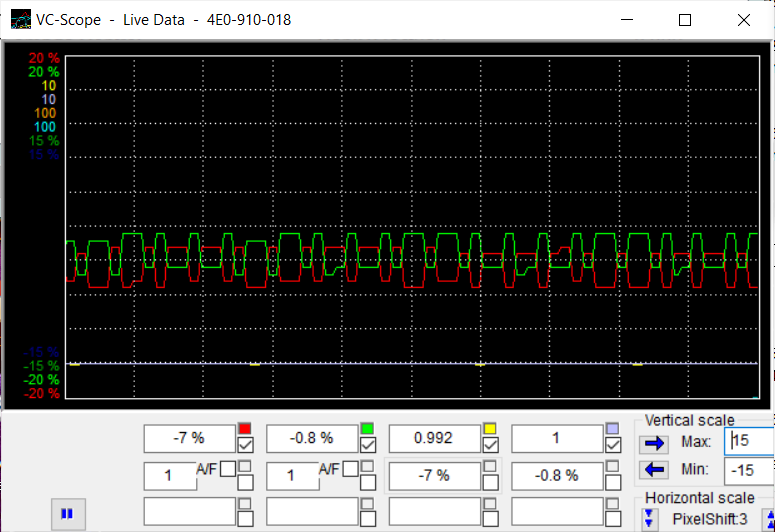This screenshot has height=532, width=775.
Task: Click the pause button
Action: pyautogui.click(x=67, y=514)
